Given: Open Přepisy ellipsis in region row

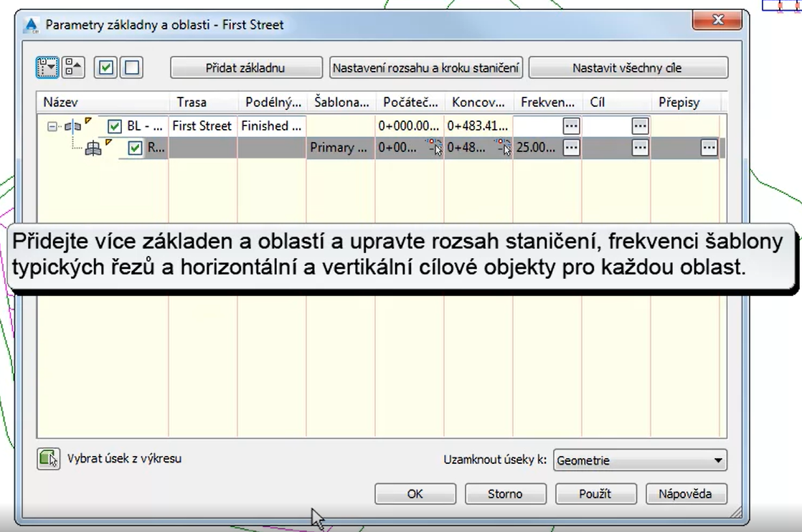Looking at the screenshot, I should pos(709,148).
